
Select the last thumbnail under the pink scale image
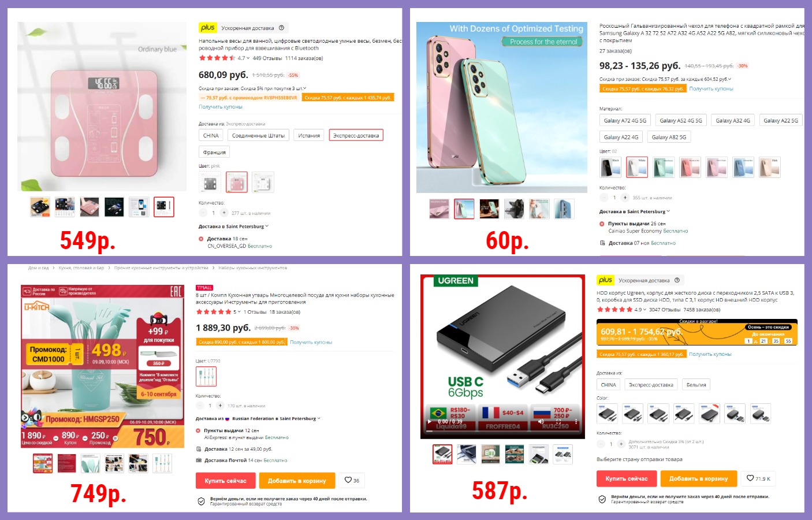(x=163, y=206)
